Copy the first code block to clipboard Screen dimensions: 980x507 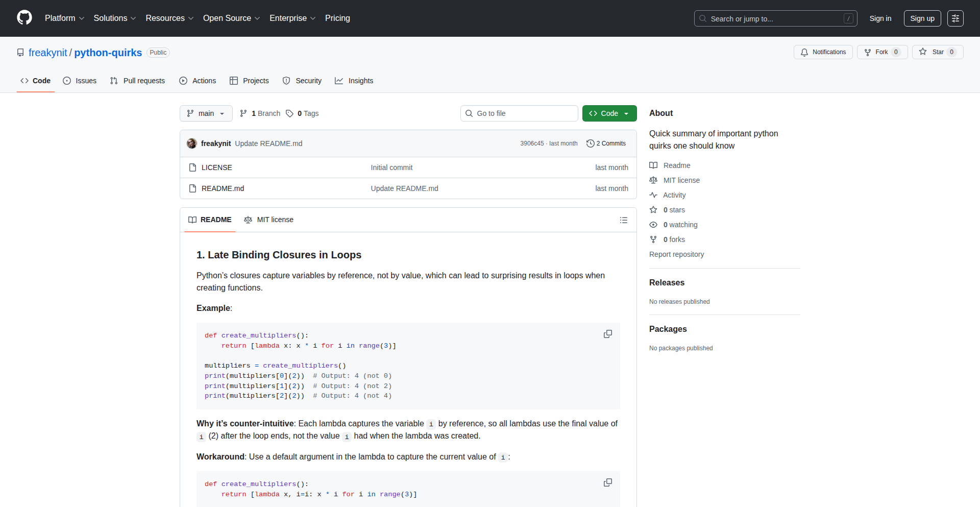pos(607,334)
